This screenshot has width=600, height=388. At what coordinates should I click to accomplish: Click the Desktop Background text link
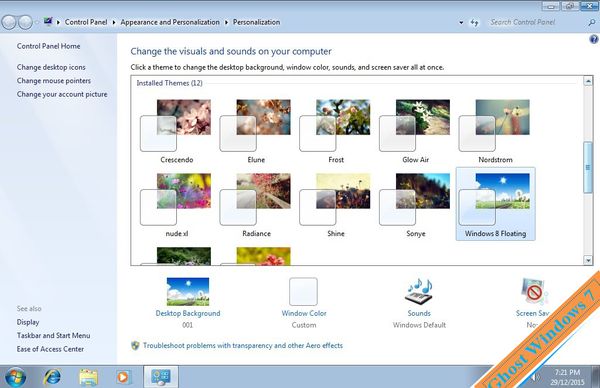tap(188, 313)
